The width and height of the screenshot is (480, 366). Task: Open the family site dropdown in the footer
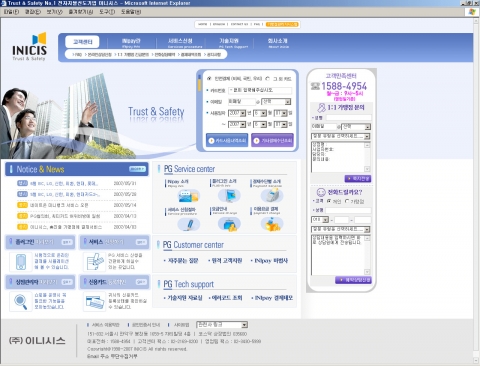click(x=222, y=325)
